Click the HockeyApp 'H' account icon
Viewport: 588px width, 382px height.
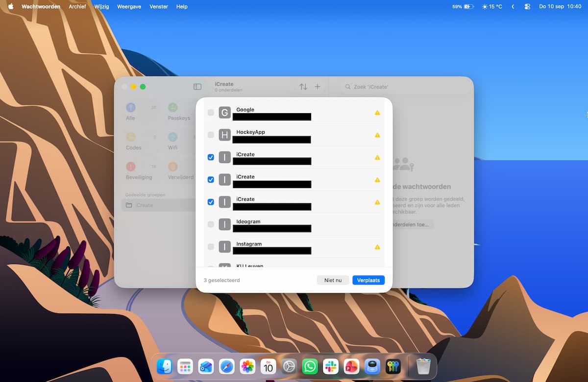tap(224, 135)
